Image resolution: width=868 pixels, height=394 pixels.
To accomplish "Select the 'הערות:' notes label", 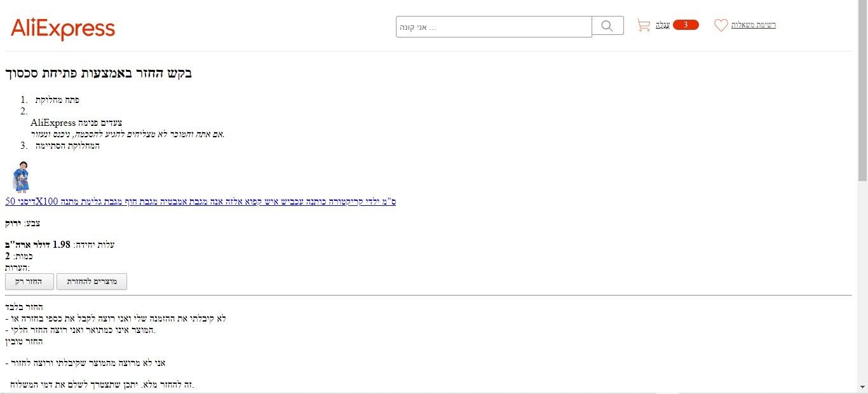I will 18,268.
